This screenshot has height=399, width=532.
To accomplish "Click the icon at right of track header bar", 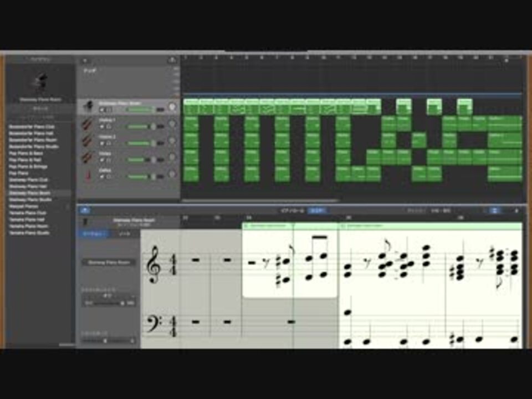I will 172,60.
